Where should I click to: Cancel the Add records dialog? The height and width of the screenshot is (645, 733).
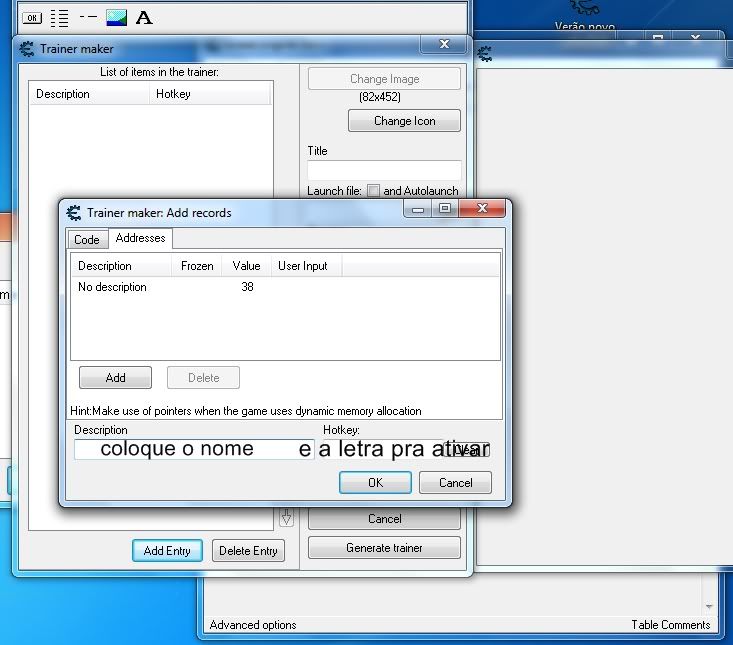click(x=455, y=482)
